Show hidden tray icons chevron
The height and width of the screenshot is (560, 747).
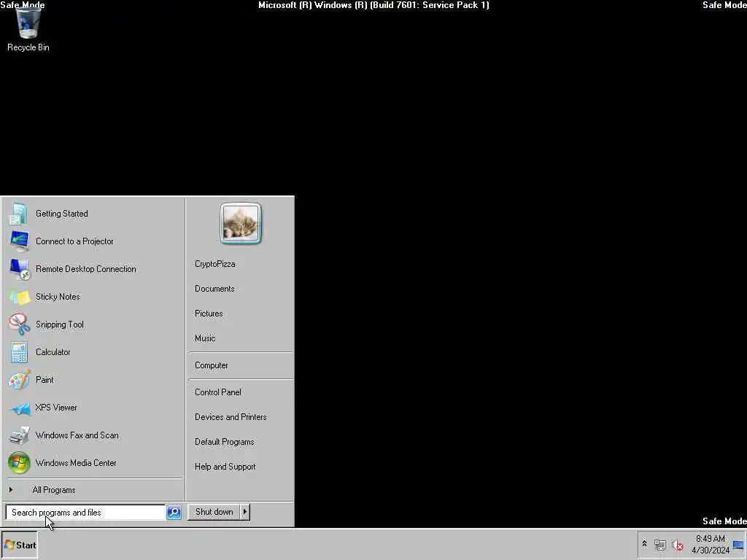coord(645,544)
